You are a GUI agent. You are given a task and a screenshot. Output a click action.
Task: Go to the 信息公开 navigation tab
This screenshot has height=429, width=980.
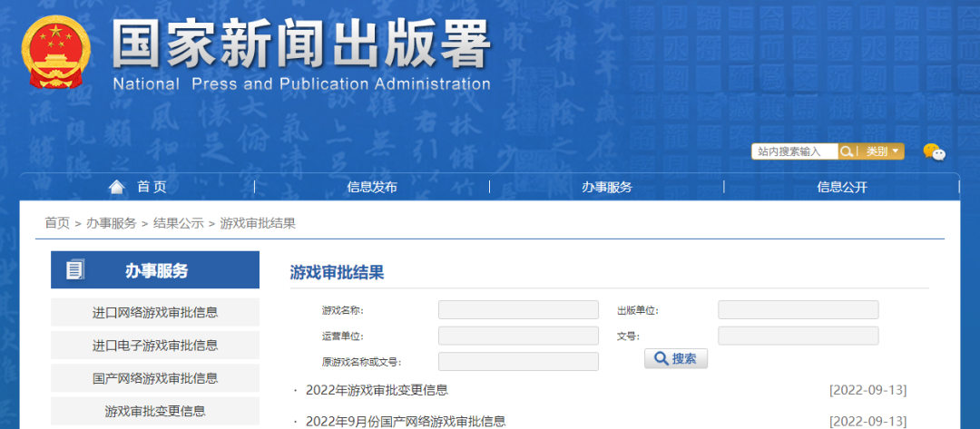click(x=841, y=187)
